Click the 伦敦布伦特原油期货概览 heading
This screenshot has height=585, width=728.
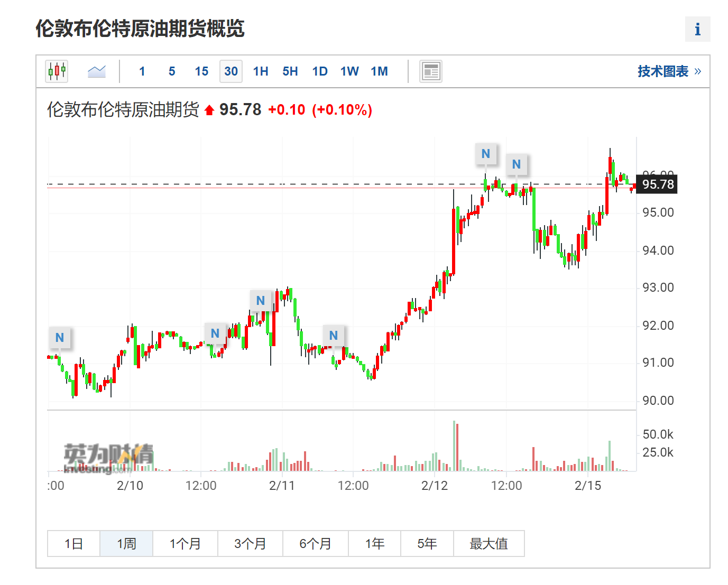[x=140, y=29]
